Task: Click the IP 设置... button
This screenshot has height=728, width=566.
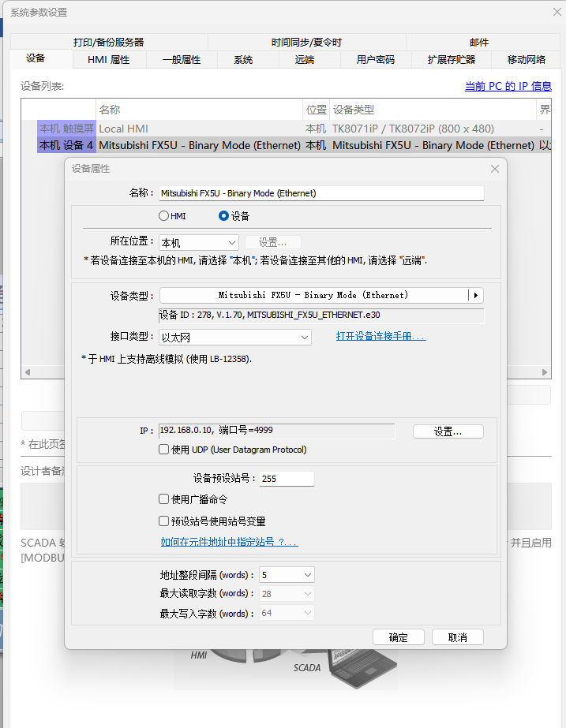Action: [448, 431]
